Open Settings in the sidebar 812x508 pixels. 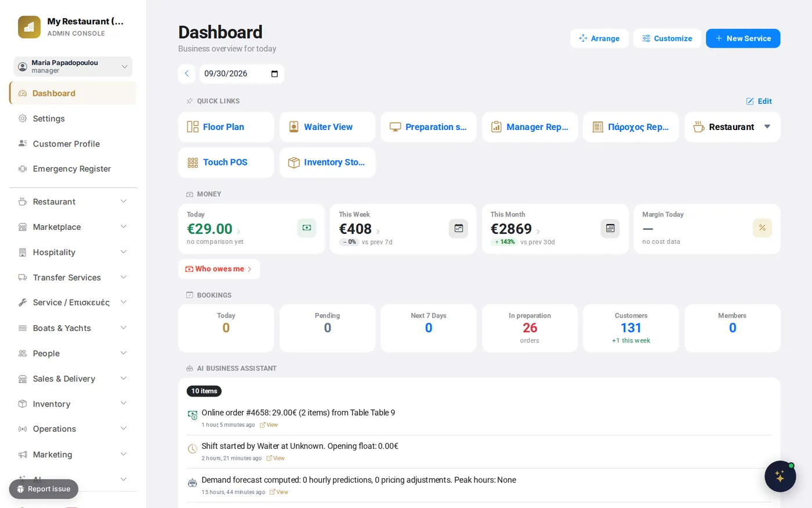(x=73, y=118)
